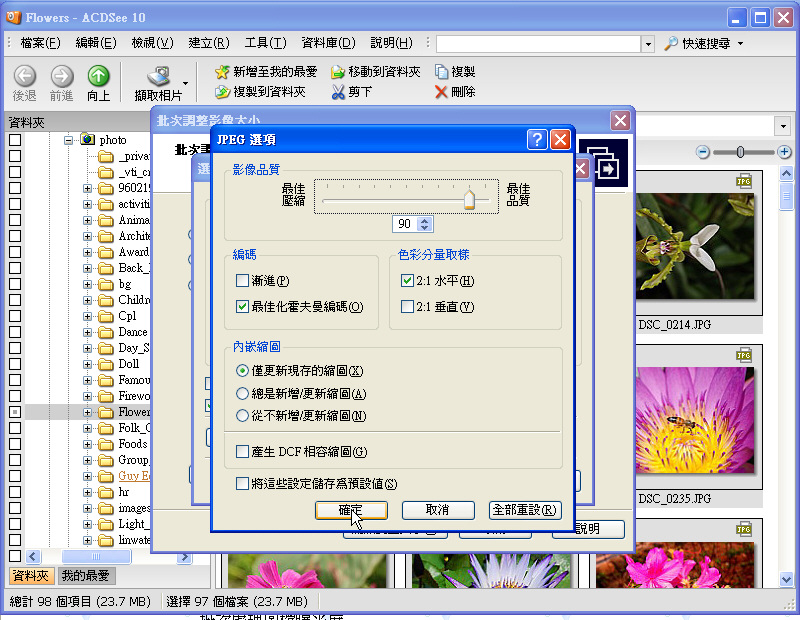Screen dimensions: 800x620
Task: Click the image quality slider handle
Action: point(469,199)
